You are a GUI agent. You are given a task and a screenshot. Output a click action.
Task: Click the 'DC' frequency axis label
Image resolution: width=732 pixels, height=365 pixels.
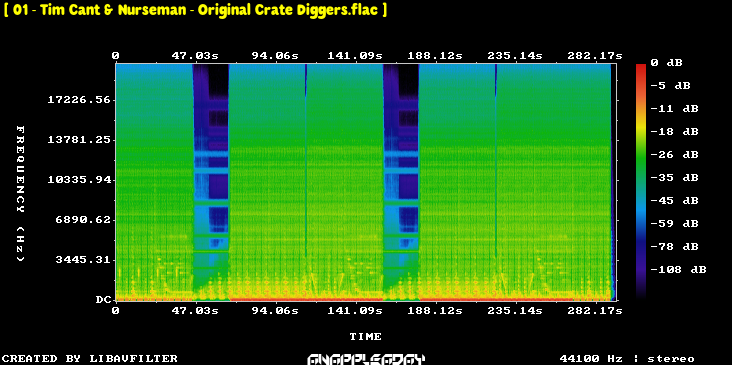[104, 300]
